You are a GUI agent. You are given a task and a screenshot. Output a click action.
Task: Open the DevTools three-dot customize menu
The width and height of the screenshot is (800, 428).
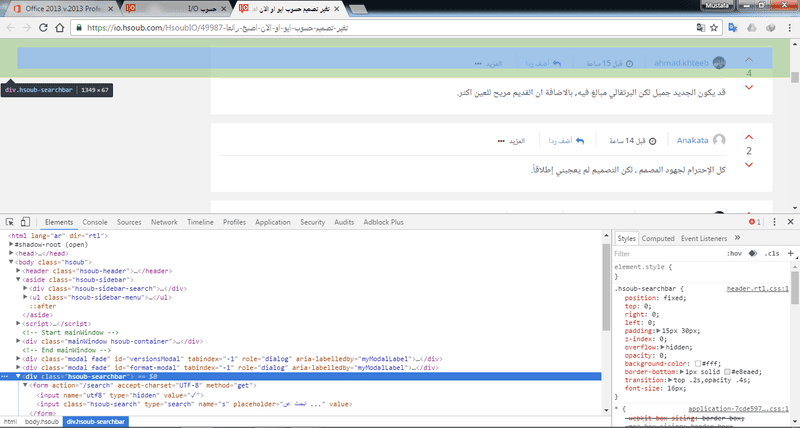[x=773, y=221]
